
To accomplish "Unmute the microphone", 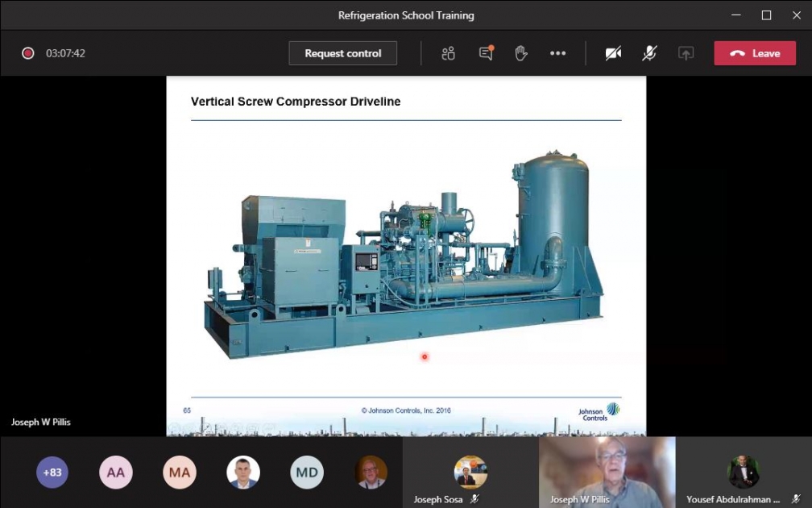I will (x=649, y=53).
